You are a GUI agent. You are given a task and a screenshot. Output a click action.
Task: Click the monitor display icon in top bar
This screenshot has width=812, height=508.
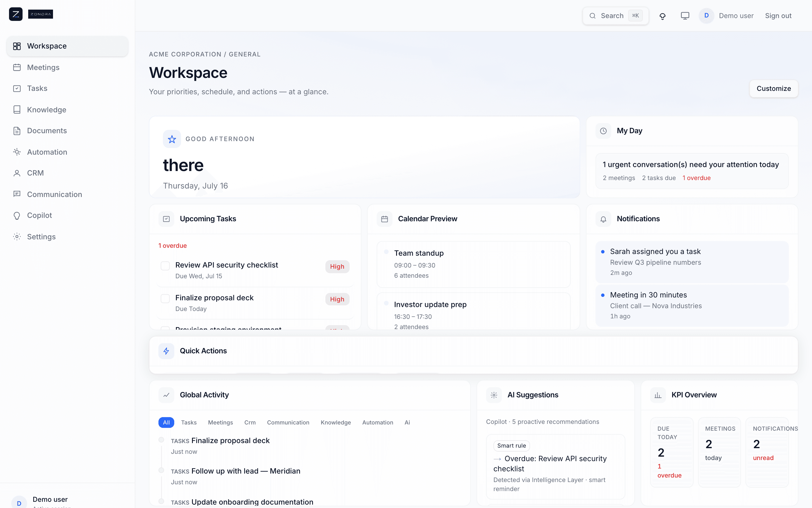pos(685,16)
